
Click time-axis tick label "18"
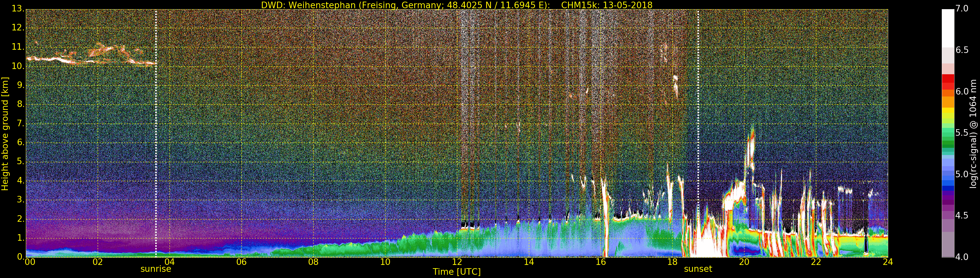(x=673, y=262)
